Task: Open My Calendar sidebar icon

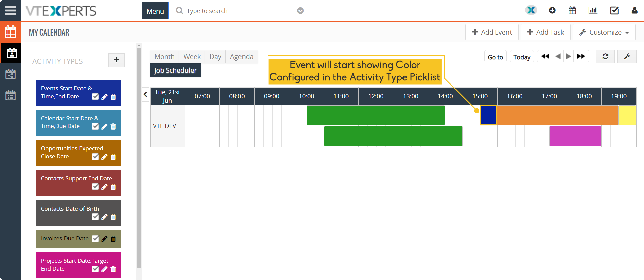Action: click(12, 53)
